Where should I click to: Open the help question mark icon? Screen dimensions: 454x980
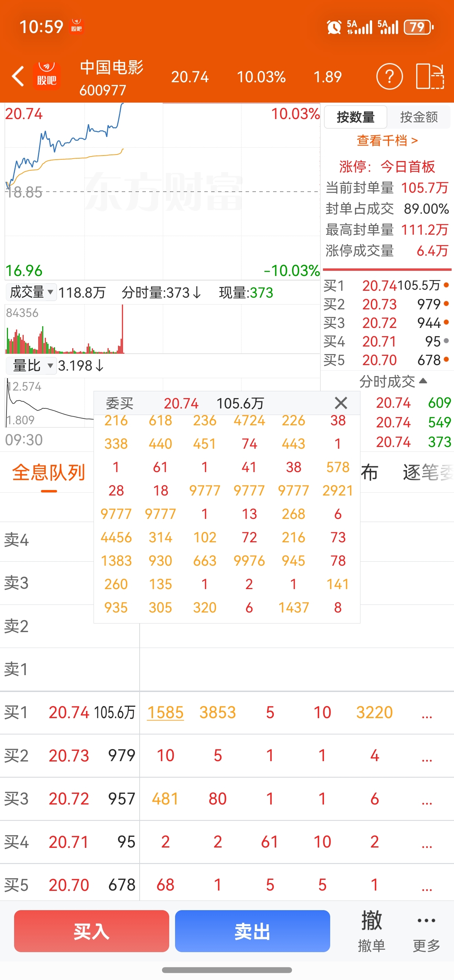coord(389,76)
